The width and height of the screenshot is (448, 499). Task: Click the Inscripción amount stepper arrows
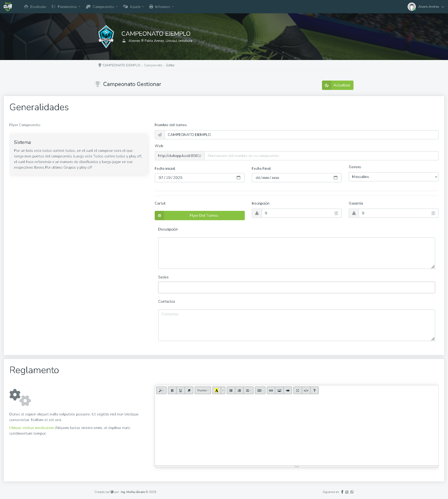[336, 213]
